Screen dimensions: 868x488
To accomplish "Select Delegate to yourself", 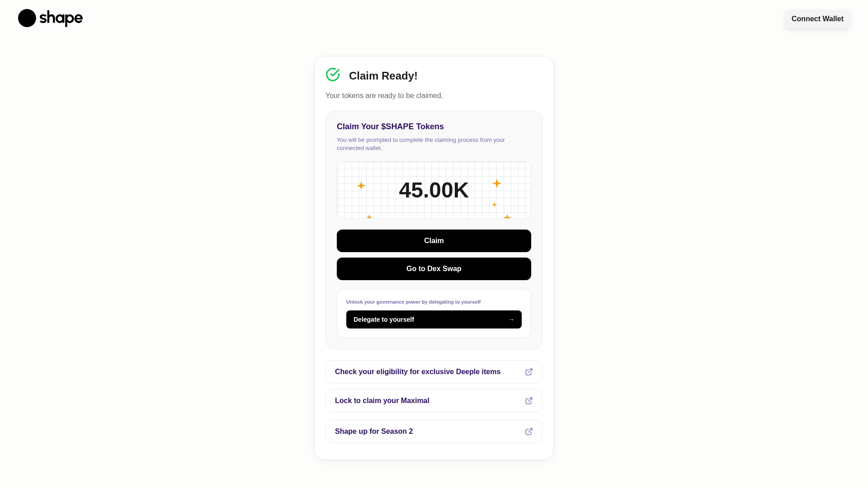I will (434, 319).
